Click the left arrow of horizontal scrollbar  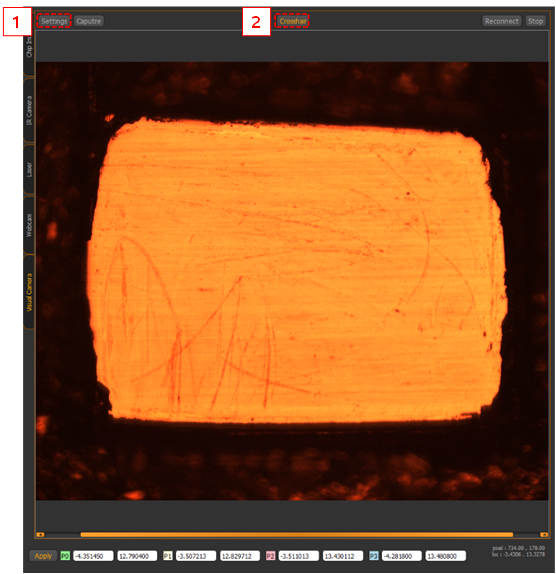[40, 535]
